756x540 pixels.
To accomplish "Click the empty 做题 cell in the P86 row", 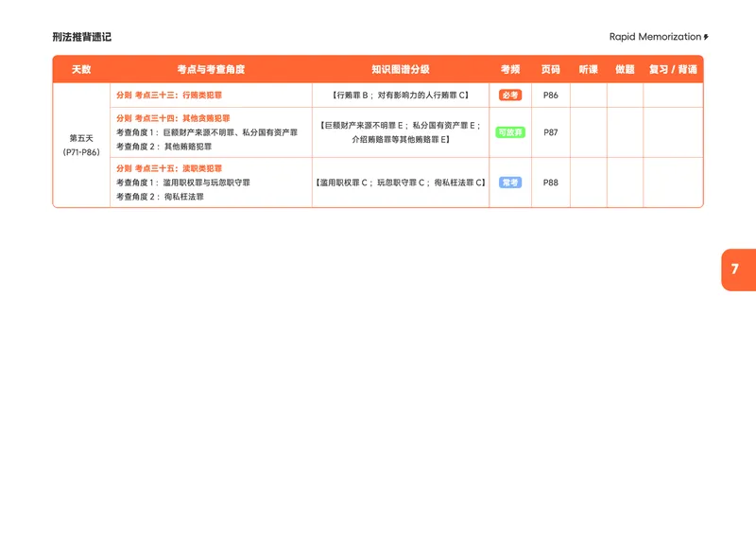I will tap(626, 96).
